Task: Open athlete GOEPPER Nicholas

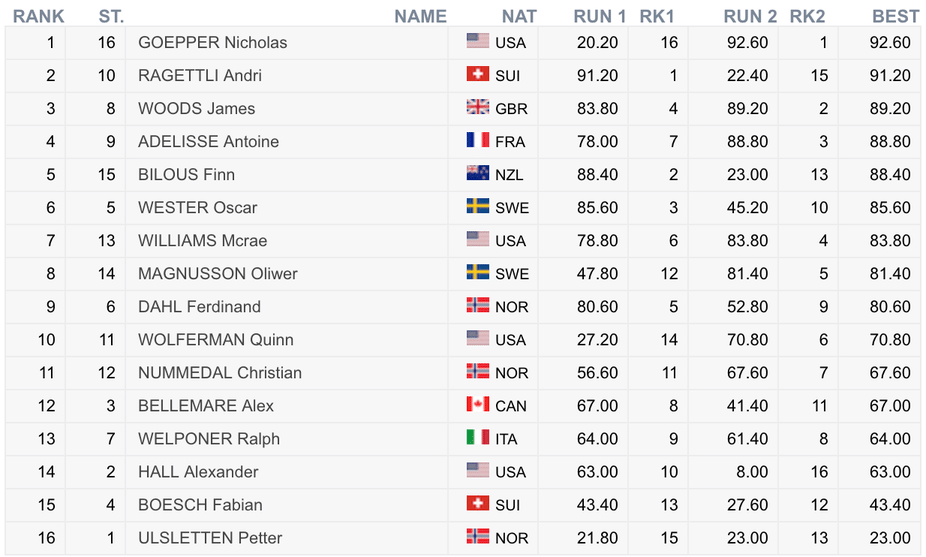Action: click(213, 43)
